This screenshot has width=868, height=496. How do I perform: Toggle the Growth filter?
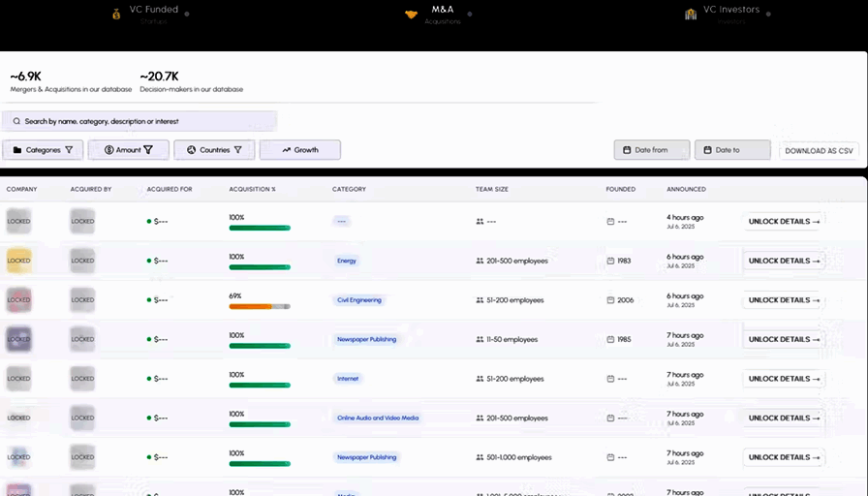click(299, 150)
